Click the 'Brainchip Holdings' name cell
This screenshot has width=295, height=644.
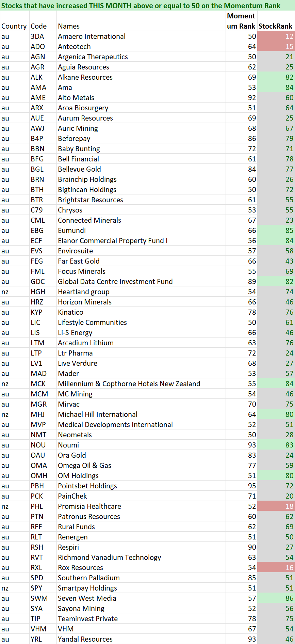point(141,179)
